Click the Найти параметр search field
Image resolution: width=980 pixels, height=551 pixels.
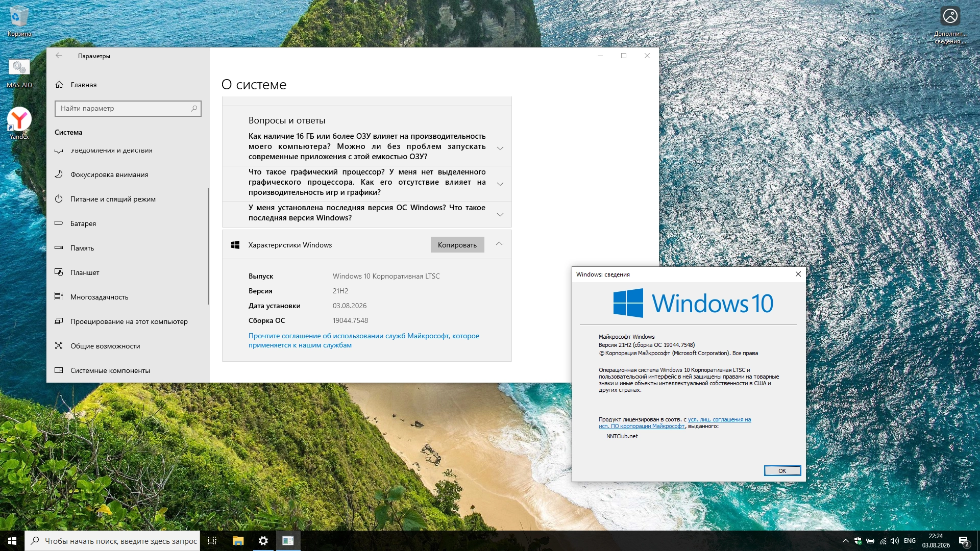(x=128, y=108)
